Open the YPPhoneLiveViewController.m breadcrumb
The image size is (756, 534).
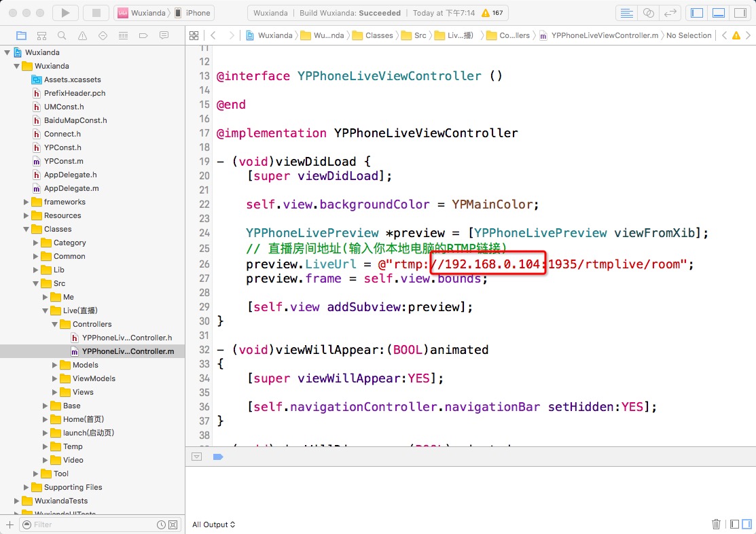pos(599,35)
